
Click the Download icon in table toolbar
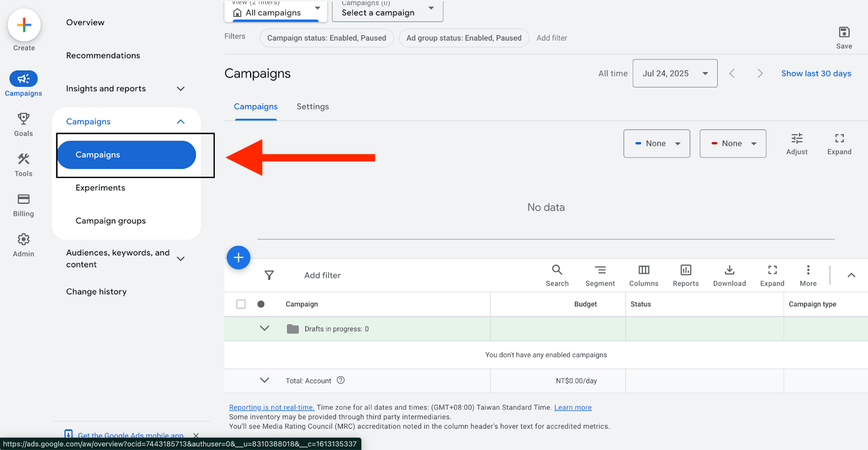click(x=729, y=270)
